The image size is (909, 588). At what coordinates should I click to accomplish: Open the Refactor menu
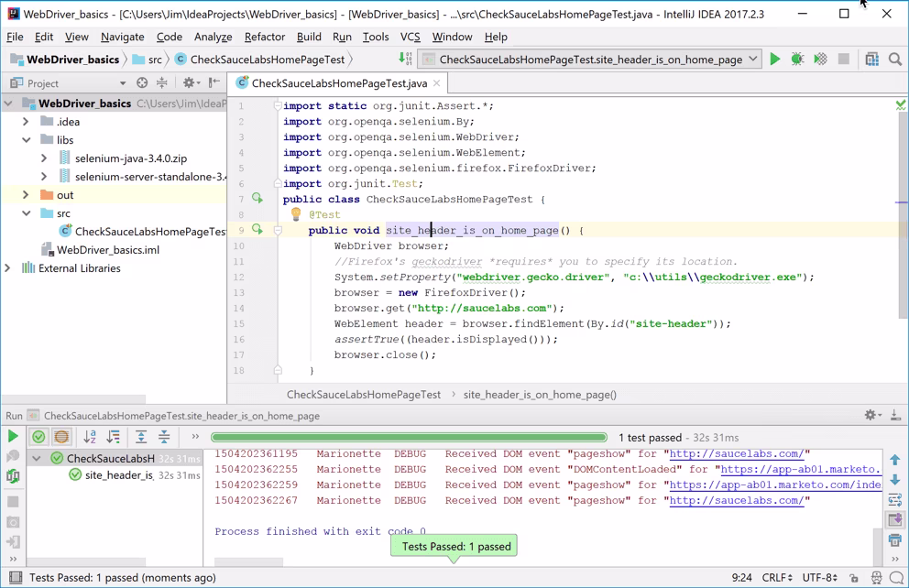coord(264,37)
